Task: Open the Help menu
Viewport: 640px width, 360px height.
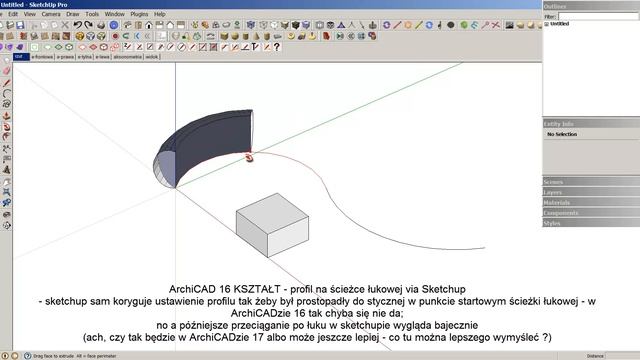Action: [160, 14]
